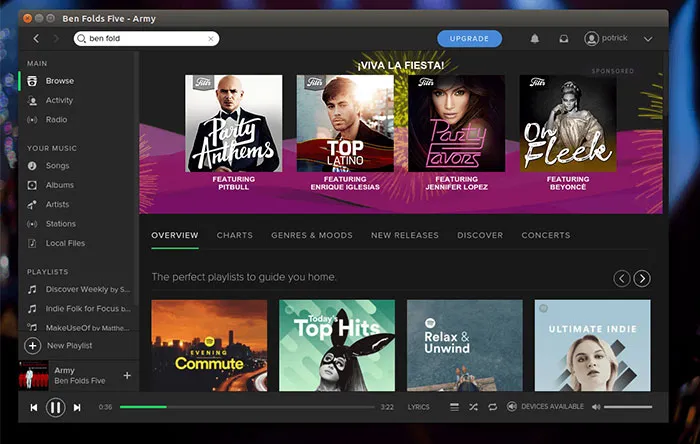700x444 pixels.
Task: Switch to the Charts tab
Action: (234, 235)
